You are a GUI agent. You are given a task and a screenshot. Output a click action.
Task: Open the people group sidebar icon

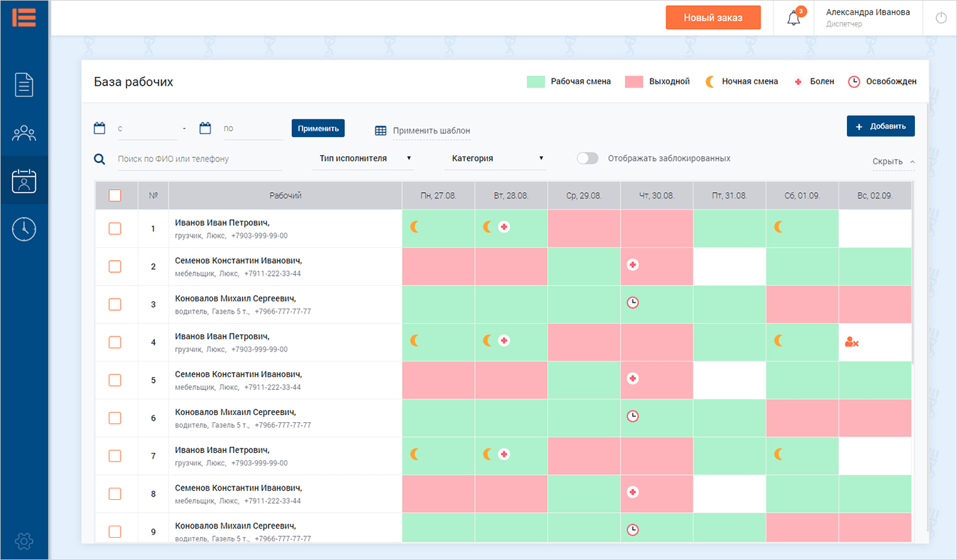24,134
